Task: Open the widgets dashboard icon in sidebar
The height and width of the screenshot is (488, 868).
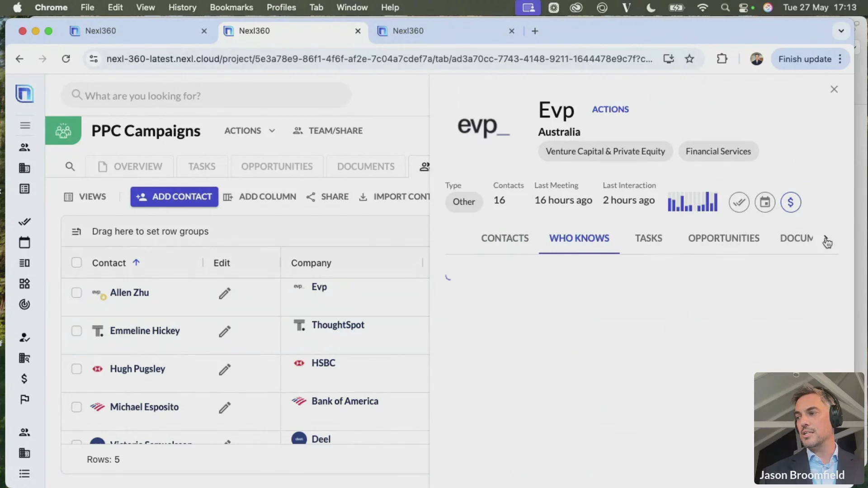Action: pyautogui.click(x=24, y=283)
